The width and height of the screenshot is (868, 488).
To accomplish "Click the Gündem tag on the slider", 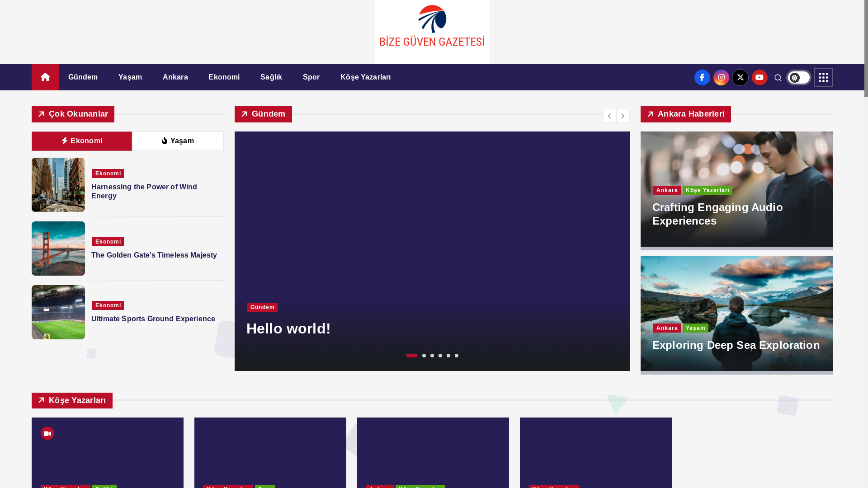I will coord(262,307).
